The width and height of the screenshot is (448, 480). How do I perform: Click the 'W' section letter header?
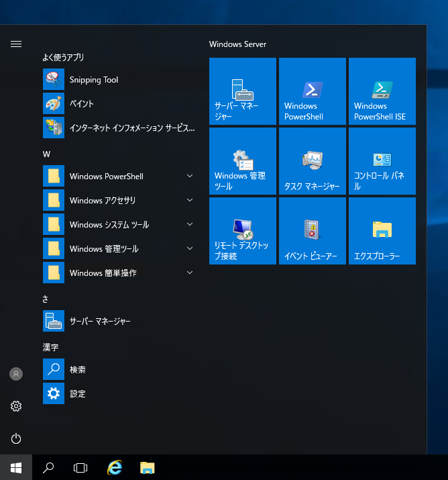[46, 154]
